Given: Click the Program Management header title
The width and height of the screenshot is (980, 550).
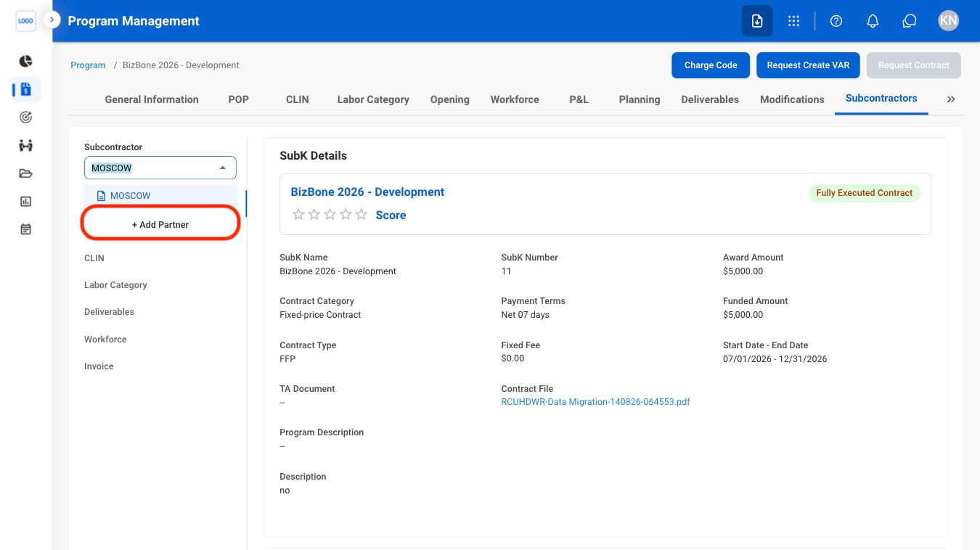Looking at the screenshot, I should [134, 21].
